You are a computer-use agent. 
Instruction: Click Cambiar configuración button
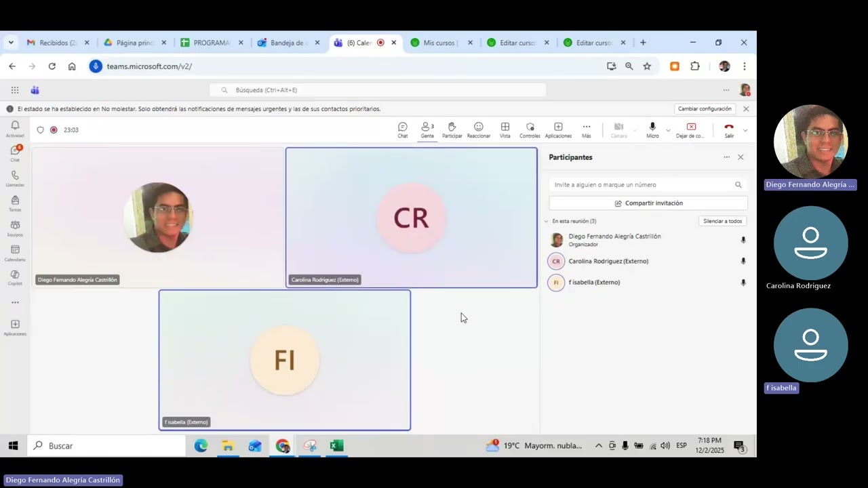point(705,108)
